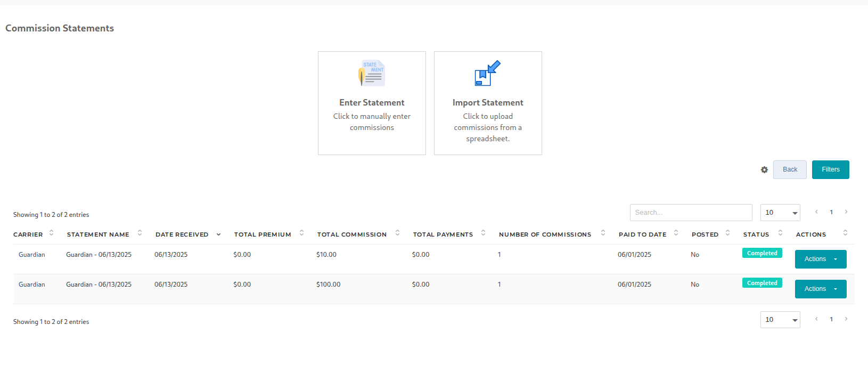Screen dimensions: 868x373
Task: Sort by Number of Commissions arrows
Action: (x=603, y=233)
